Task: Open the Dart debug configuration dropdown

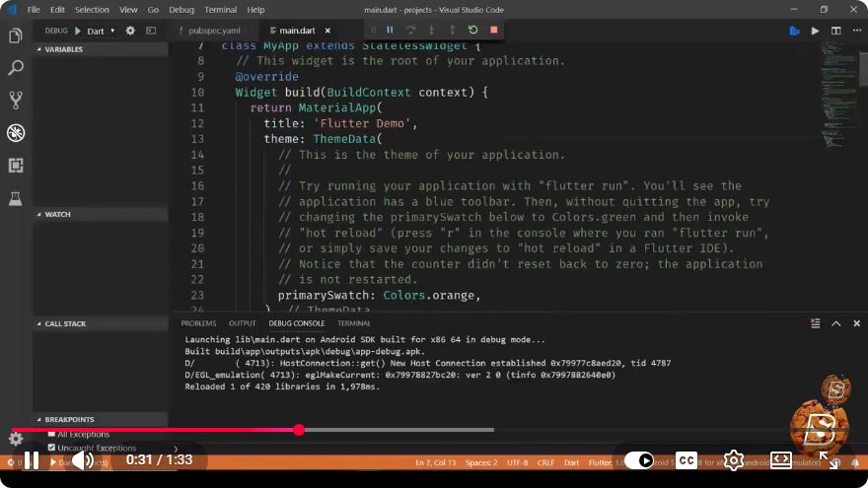Action: 101,31
